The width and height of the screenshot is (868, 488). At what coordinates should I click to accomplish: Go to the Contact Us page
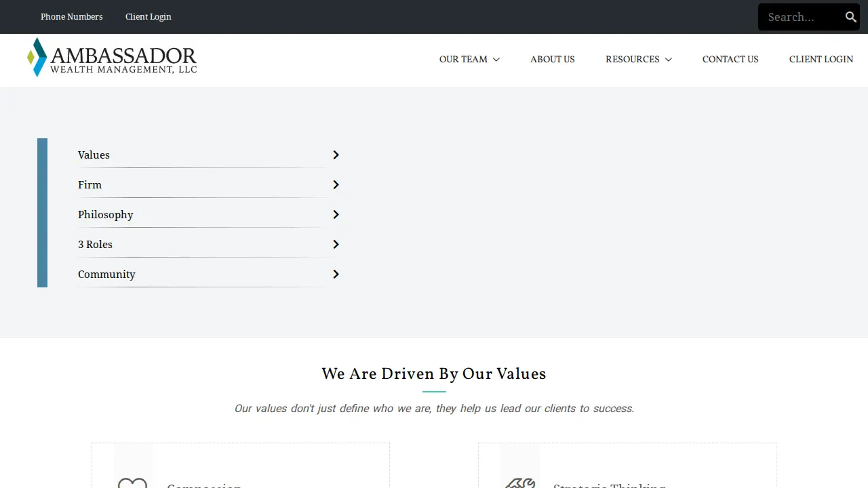(x=730, y=60)
